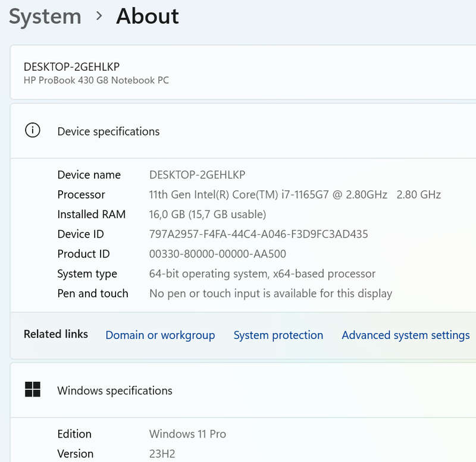Click the breadcrumb chevron separator
The height and width of the screenshot is (462, 476).
pyautogui.click(x=99, y=16)
